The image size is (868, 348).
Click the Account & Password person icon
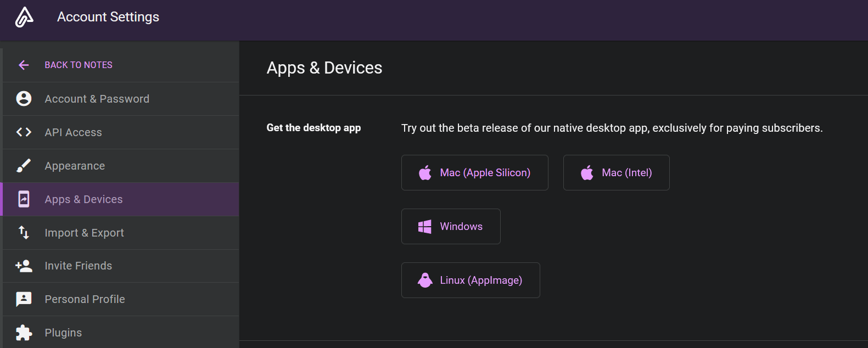pos(24,99)
